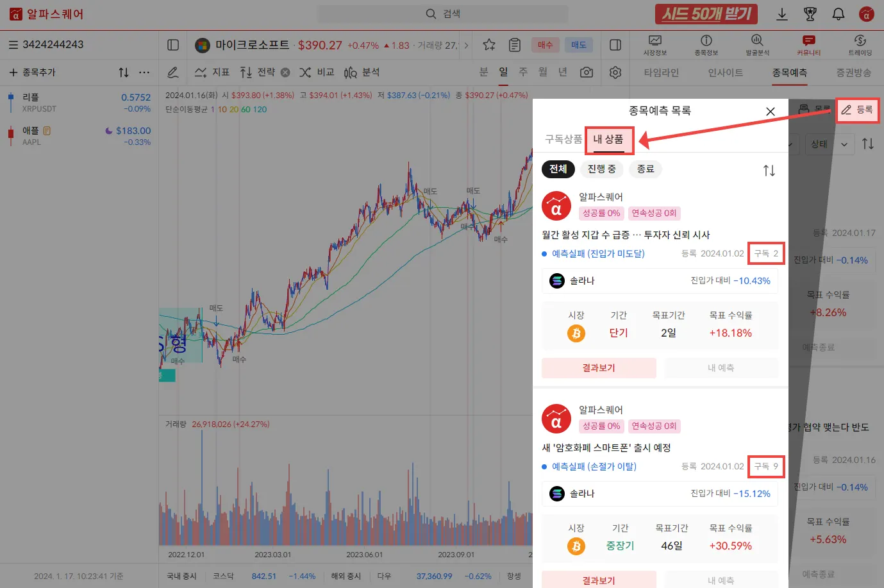Screen dimensions: 884x588
Task: Open 종목정보 stock info icon
Action: (706, 46)
